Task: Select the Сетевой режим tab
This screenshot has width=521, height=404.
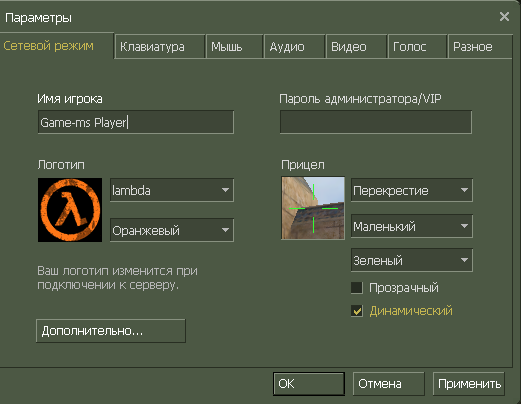Action: coord(57,46)
